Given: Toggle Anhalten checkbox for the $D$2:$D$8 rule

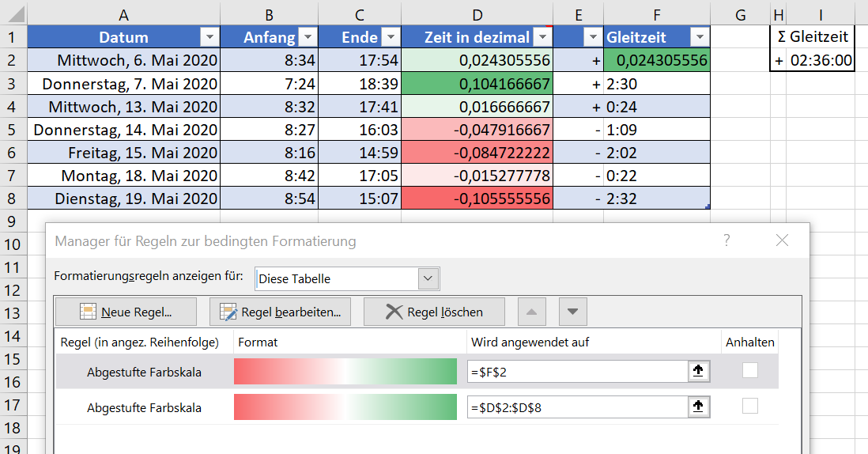Looking at the screenshot, I should 750,406.
